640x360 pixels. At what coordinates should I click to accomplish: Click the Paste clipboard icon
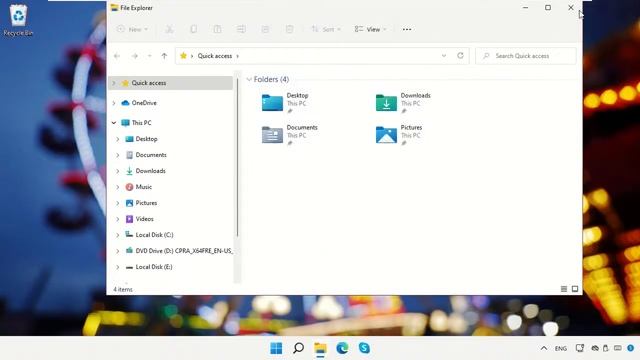(217, 29)
